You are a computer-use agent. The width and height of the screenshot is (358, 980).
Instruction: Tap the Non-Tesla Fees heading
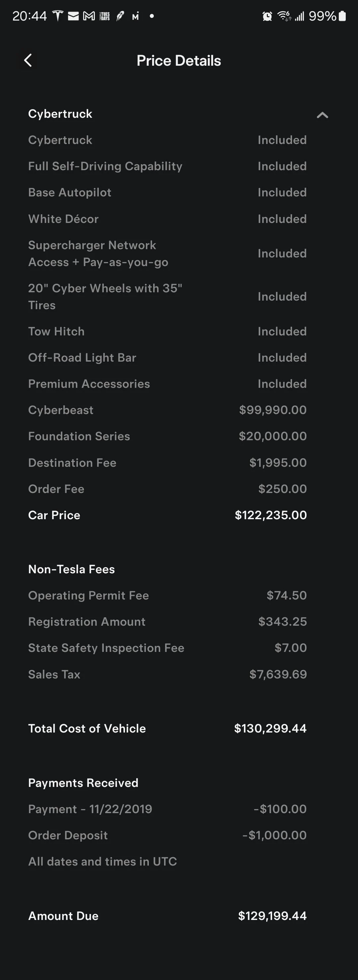[72, 569]
